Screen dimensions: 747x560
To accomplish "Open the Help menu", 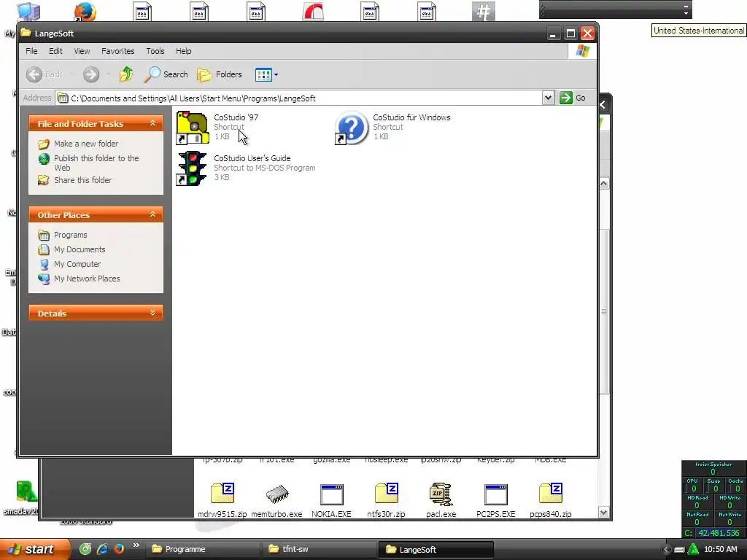I will click(183, 51).
